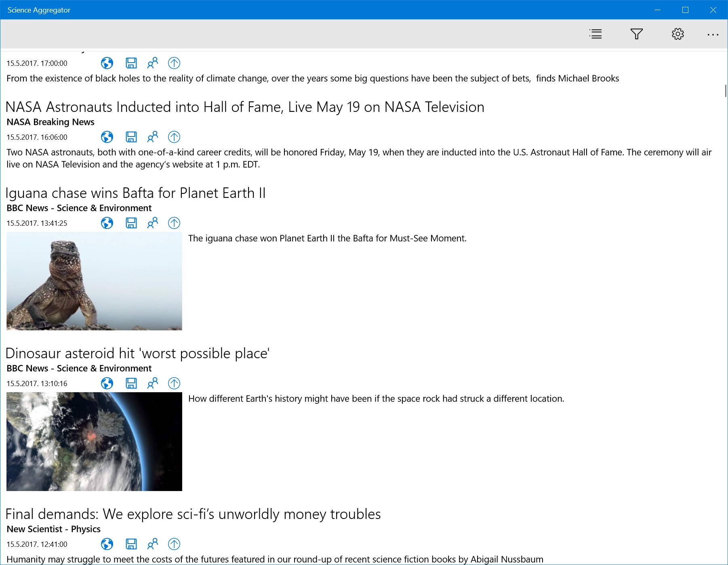Click up-arrow icon on Iguana chase article
This screenshot has width=728, height=565.
[x=174, y=223]
